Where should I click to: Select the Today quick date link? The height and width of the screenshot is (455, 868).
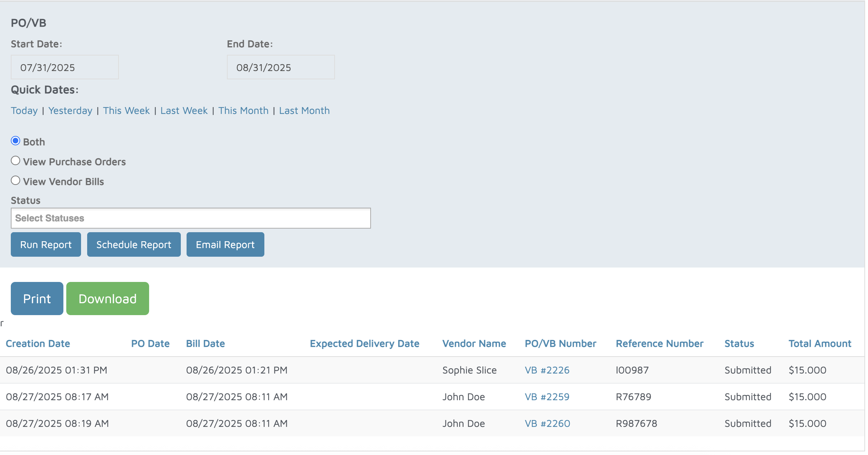pos(24,111)
